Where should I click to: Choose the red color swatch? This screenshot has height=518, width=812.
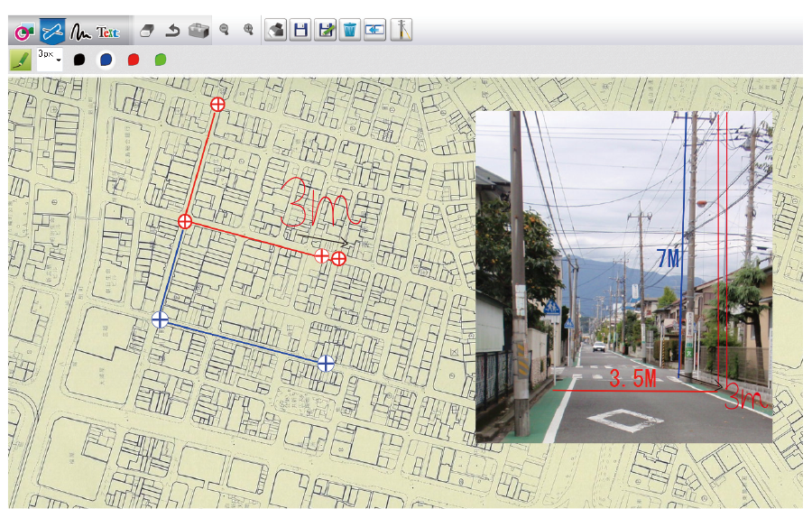tap(134, 60)
